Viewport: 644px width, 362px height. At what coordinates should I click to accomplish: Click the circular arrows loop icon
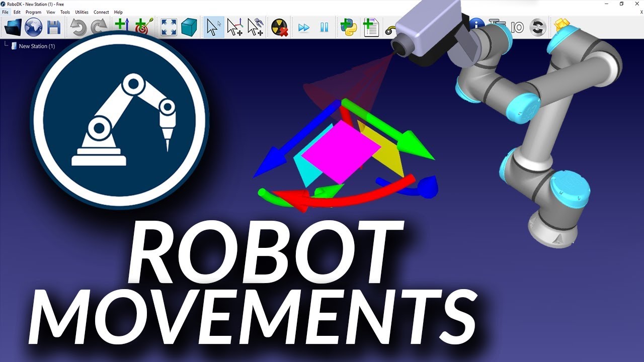pos(538,27)
